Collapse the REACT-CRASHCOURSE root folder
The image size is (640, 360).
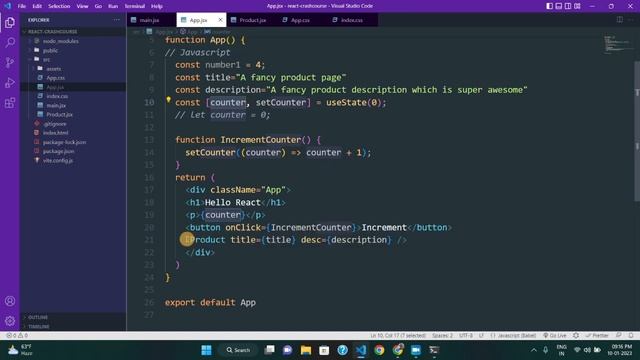coord(52,31)
